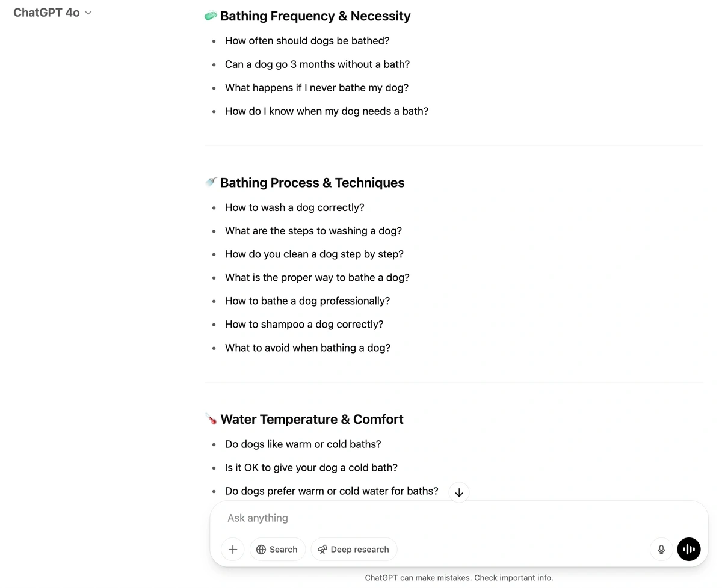Click "Can a dog go 3 months without a bath?"
This screenshot has width=722, height=588.
tap(317, 64)
